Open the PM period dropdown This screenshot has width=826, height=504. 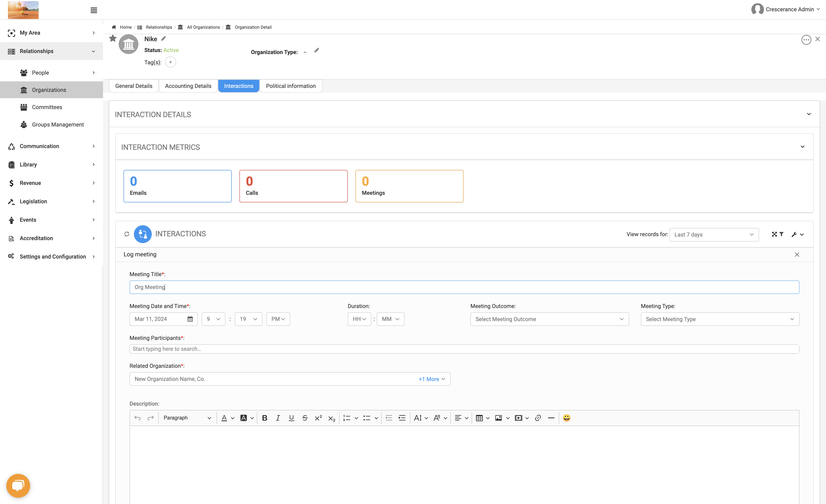pyautogui.click(x=278, y=319)
